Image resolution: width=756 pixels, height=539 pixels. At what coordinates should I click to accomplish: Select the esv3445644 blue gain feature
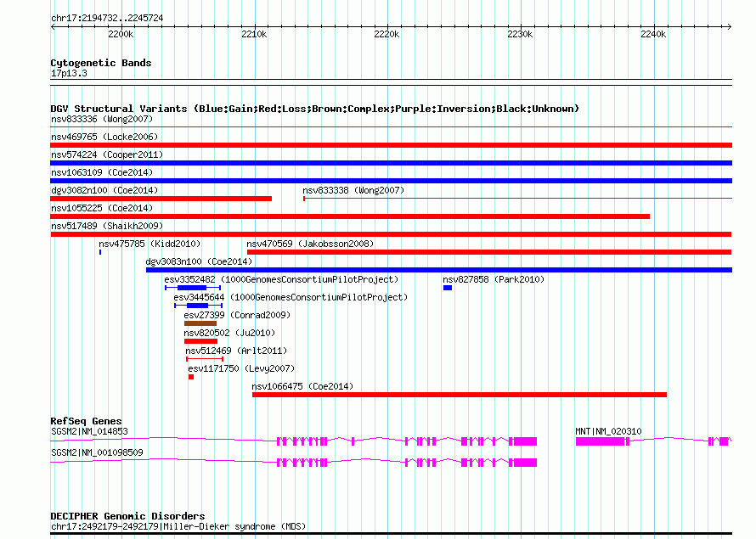point(199,306)
